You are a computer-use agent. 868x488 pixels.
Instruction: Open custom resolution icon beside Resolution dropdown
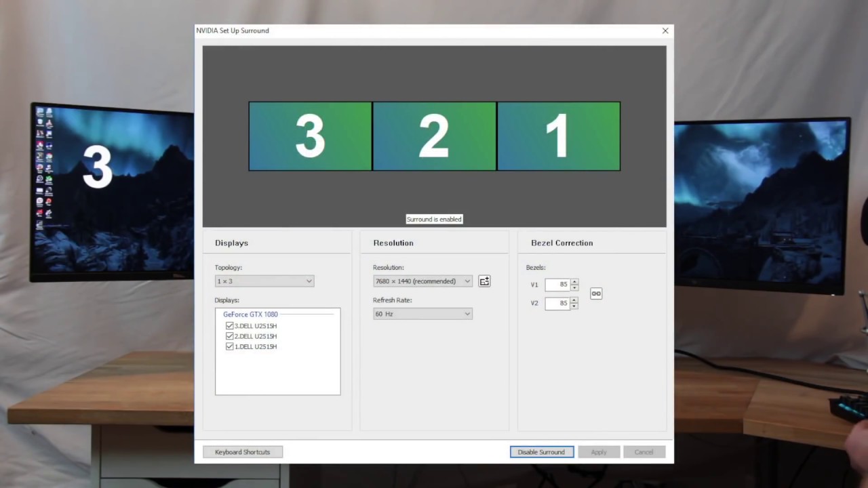point(484,281)
